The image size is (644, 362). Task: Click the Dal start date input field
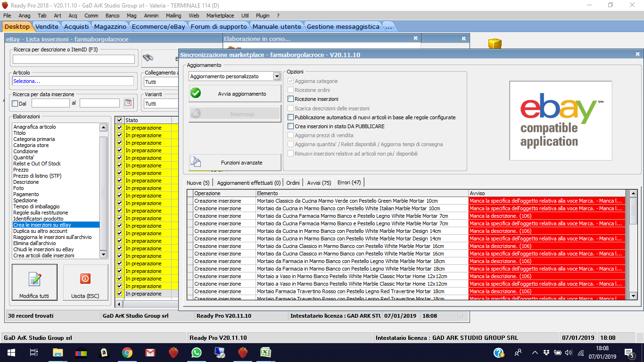(x=50, y=103)
